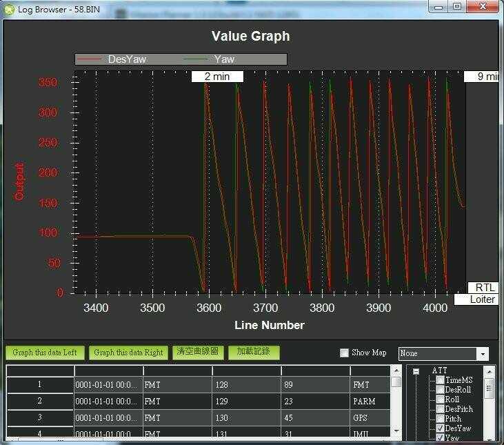Tick the Pitch field checkbox
504x445 pixels.
(440, 419)
